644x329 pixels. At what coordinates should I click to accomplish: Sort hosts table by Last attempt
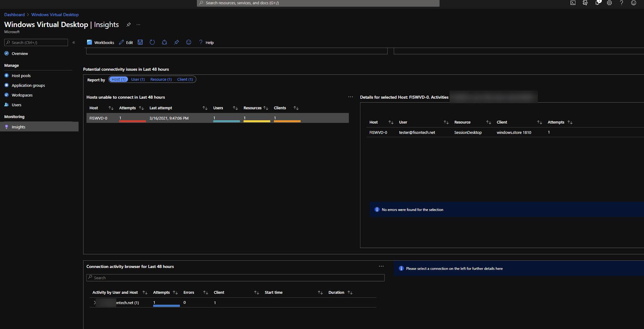(x=205, y=108)
